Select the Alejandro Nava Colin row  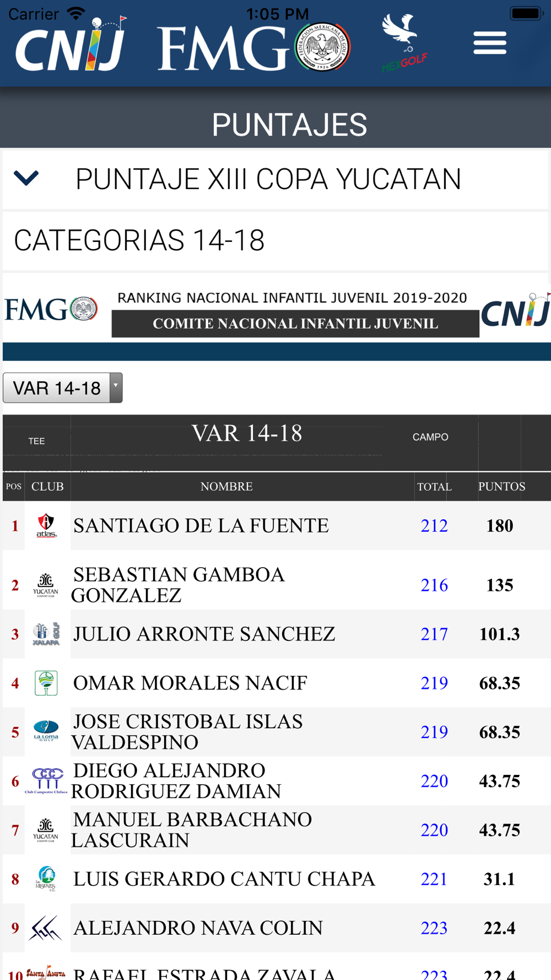click(277, 928)
